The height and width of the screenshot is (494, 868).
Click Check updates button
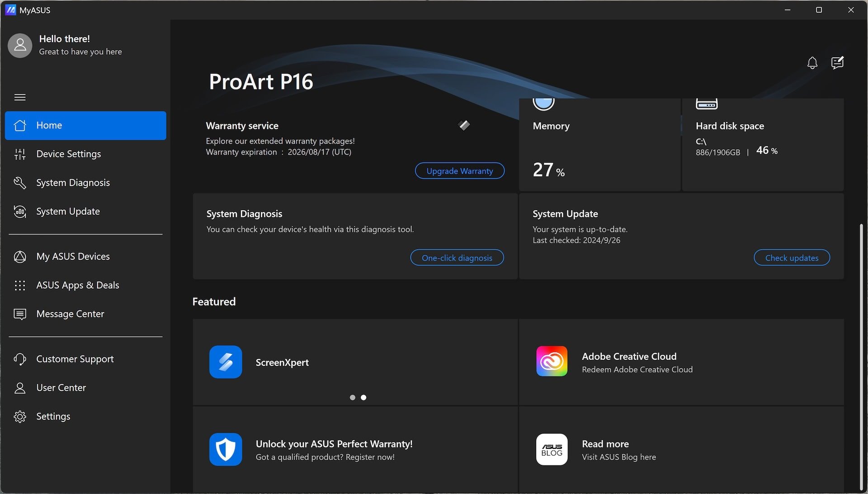792,258
